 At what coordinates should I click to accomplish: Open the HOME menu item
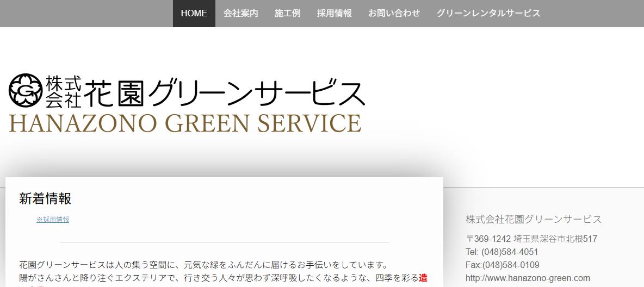(x=194, y=13)
